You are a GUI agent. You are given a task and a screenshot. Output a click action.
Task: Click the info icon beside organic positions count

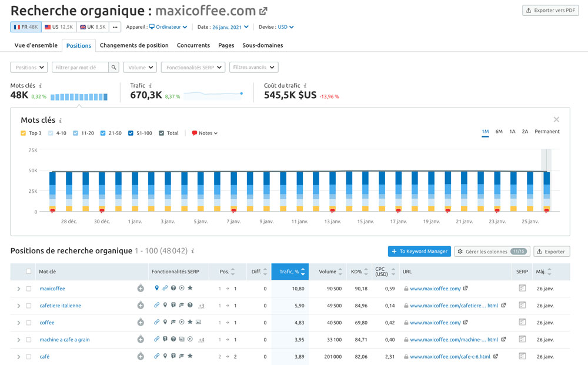tap(193, 251)
